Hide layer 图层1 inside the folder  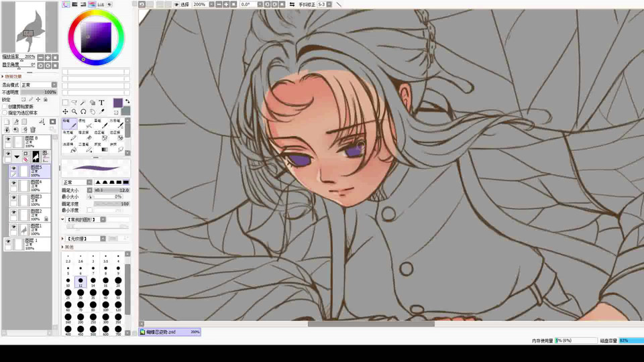13,227
